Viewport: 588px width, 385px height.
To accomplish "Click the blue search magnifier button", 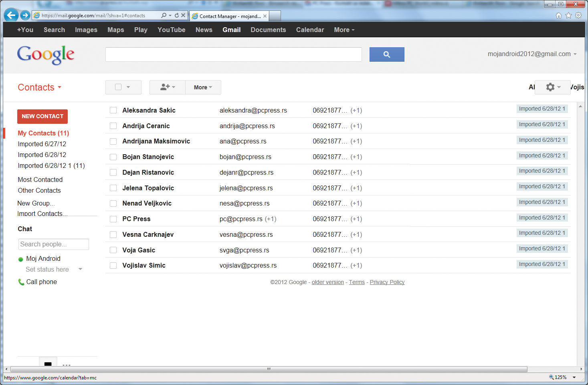I will coord(387,54).
